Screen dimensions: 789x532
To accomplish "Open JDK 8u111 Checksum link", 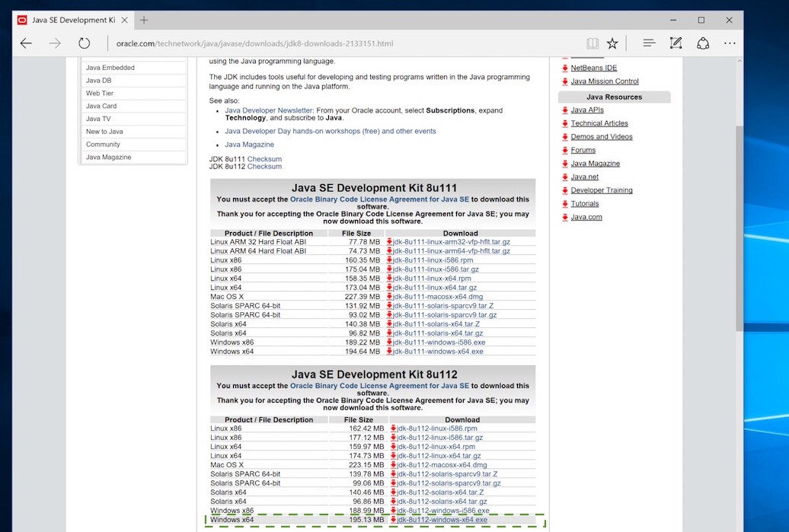I will click(x=264, y=159).
